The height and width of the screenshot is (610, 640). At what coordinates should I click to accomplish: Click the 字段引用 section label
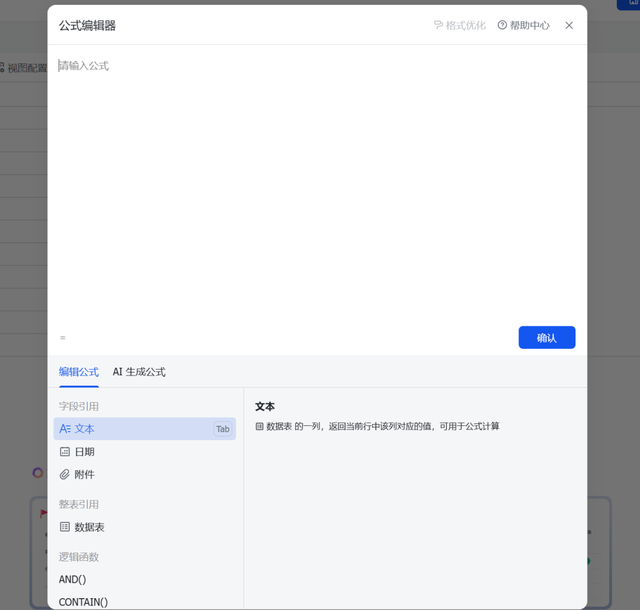pyautogui.click(x=79, y=406)
